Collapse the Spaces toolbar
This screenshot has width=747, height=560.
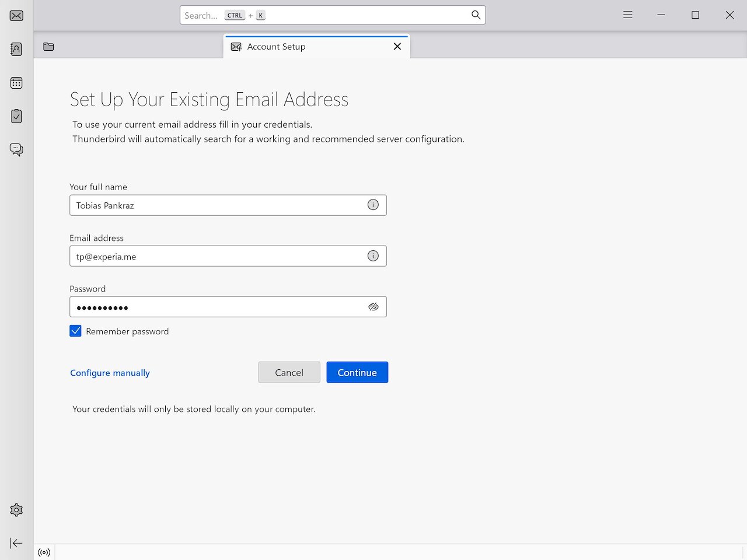[16, 542]
